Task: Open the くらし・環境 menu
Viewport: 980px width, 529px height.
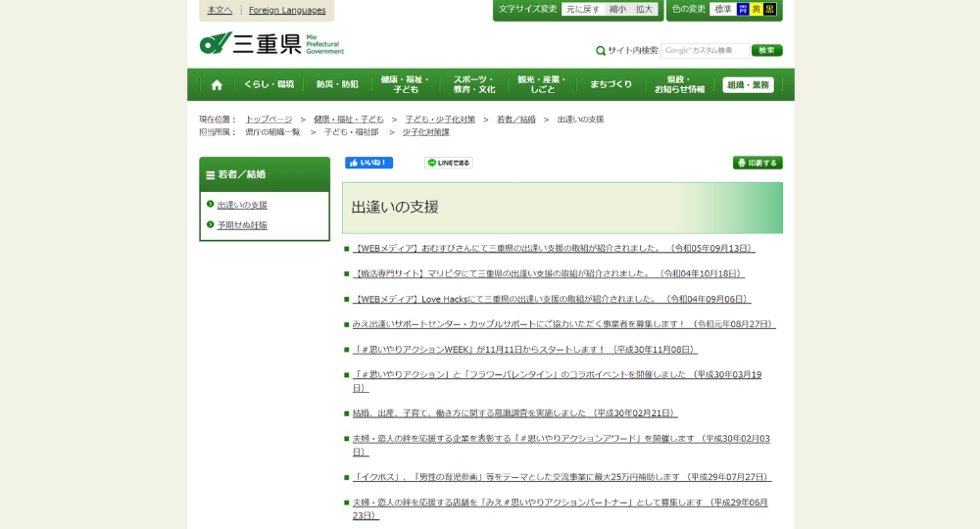Action: tap(269, 85)
